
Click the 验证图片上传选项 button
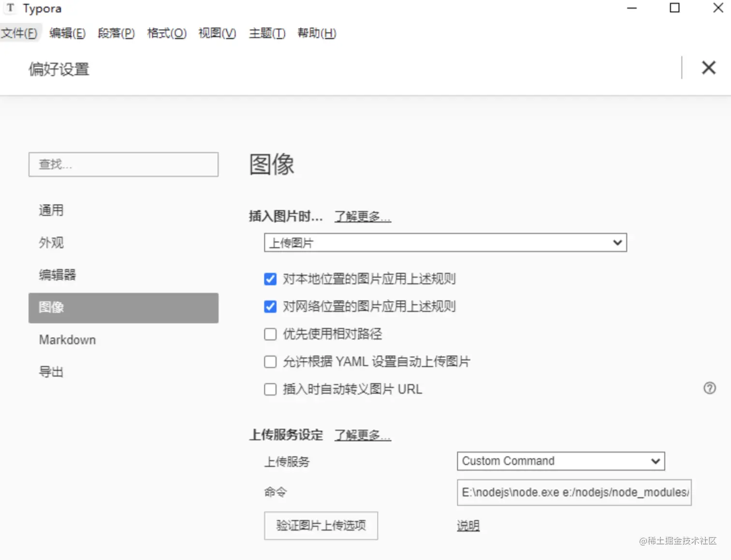(321, 526)
